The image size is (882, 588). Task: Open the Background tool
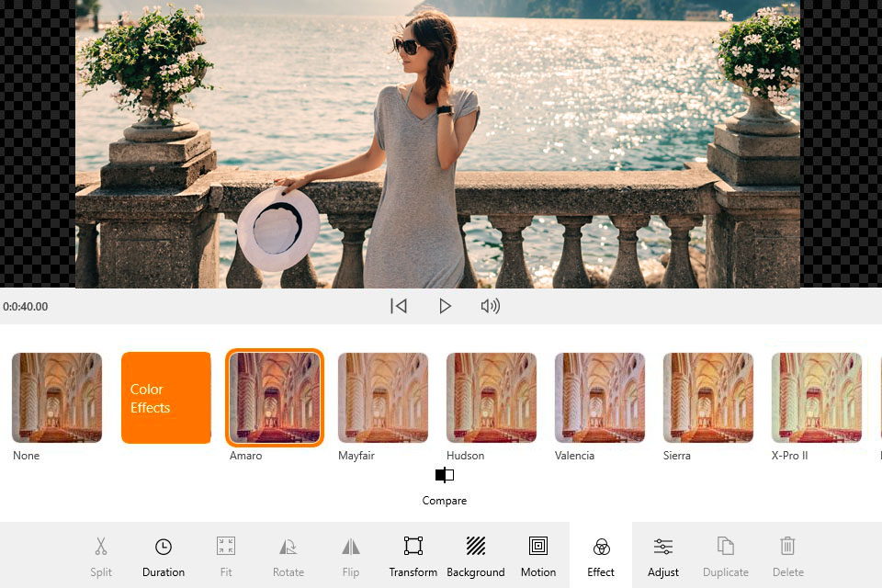coord(476,555)
